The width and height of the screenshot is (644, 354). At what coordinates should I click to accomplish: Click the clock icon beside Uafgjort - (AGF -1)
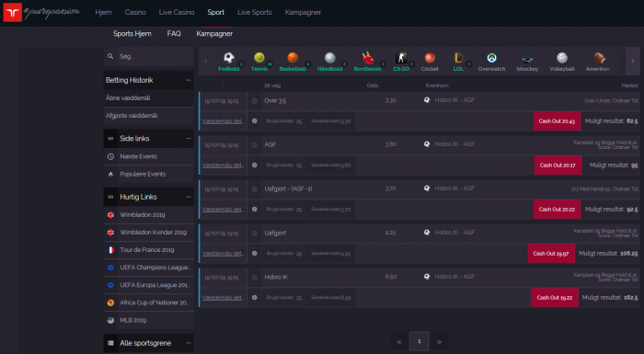(255, 188)
